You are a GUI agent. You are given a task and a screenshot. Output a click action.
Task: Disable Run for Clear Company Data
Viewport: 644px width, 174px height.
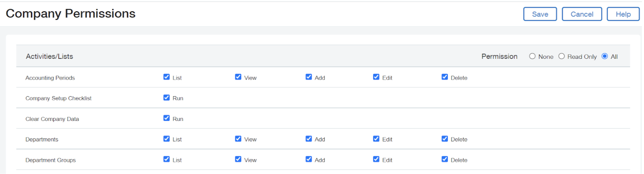click(166, 118)
